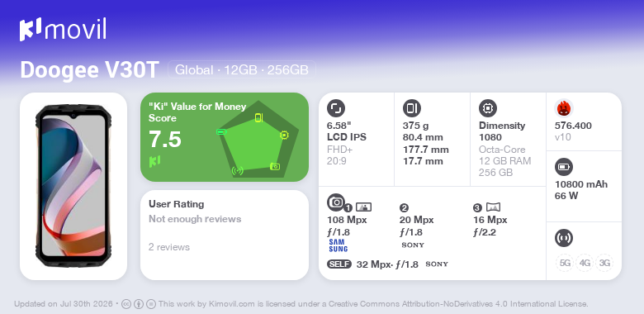Open the 2 reviews link
The image size is (644, 314).
click(x=169, y=247)
